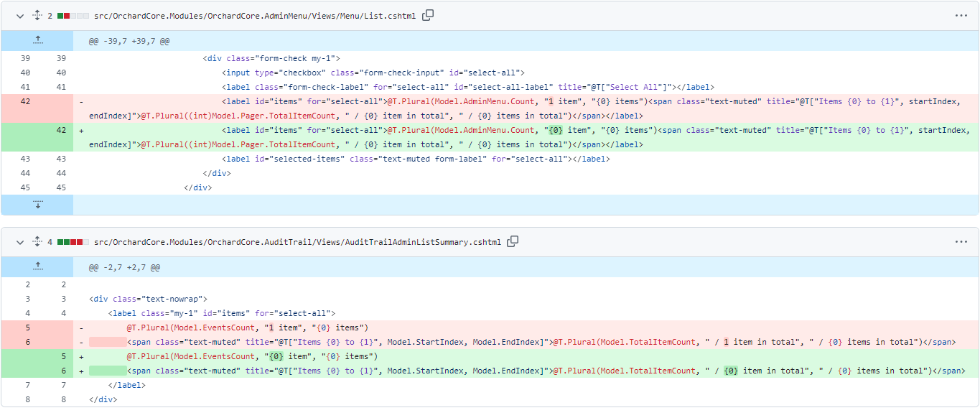Click the diffstat squares of AuditTrailAdminListSummary.cshtml
This screenshot has height=418, width=980.
(x=73, y=242)
